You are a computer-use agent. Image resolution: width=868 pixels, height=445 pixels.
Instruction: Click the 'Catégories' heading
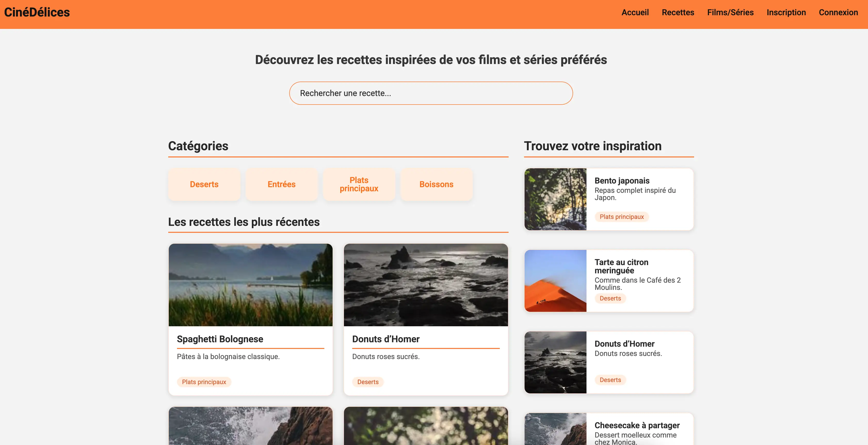point(198,146)
